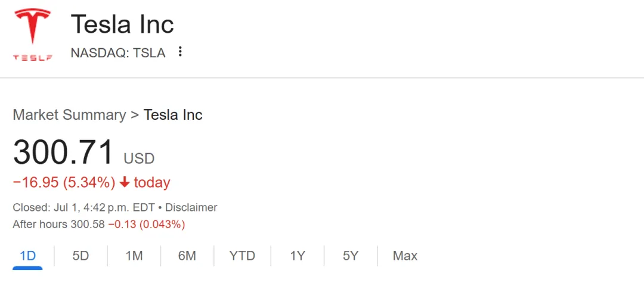The width and height of the screenshot is (644, 283).
Task: Click the NASDAQ: TSLA ticker label
Action: (118, 52)
